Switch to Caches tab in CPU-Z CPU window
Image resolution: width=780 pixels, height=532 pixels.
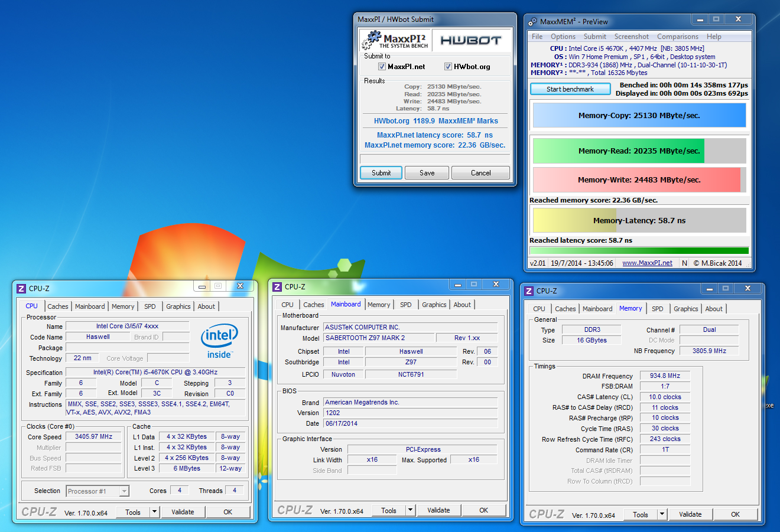coord(58,306)
